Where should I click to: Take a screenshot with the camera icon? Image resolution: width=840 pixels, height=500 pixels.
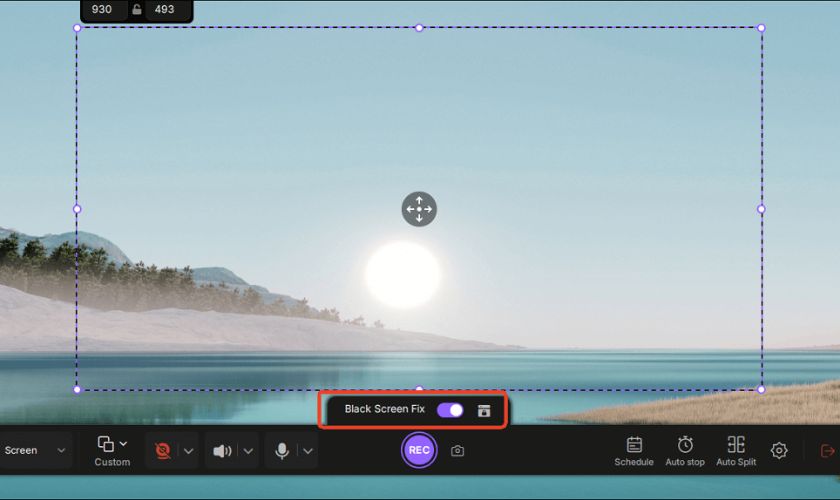(x=457, y=451)
